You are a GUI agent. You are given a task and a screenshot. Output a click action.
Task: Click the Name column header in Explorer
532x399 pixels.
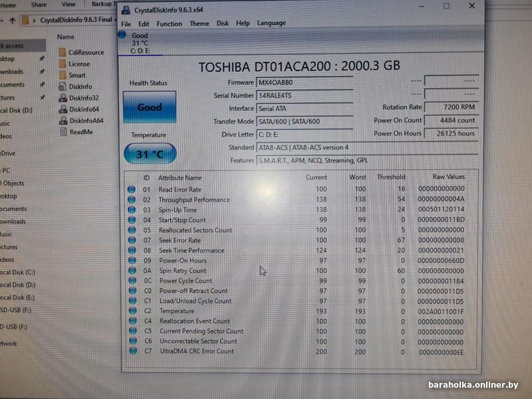click(x=65, y=37)
